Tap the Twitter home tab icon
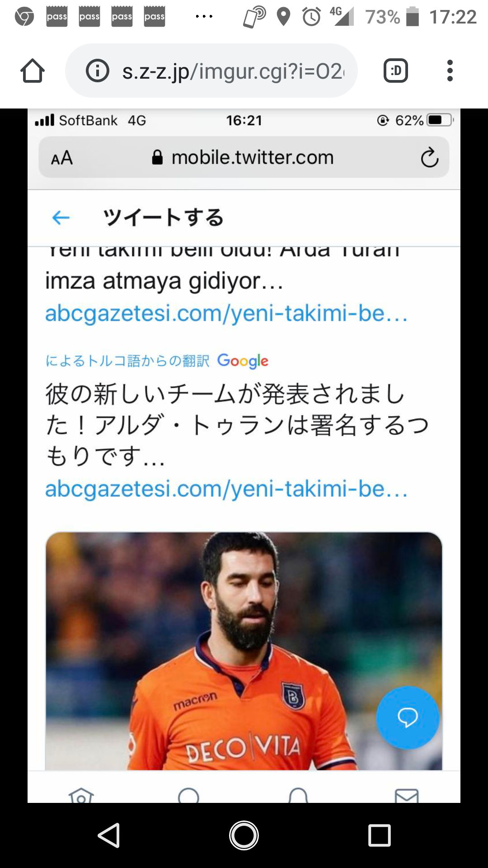The height and width of the screenshot is (868, 488). click(x=81, y=795)
